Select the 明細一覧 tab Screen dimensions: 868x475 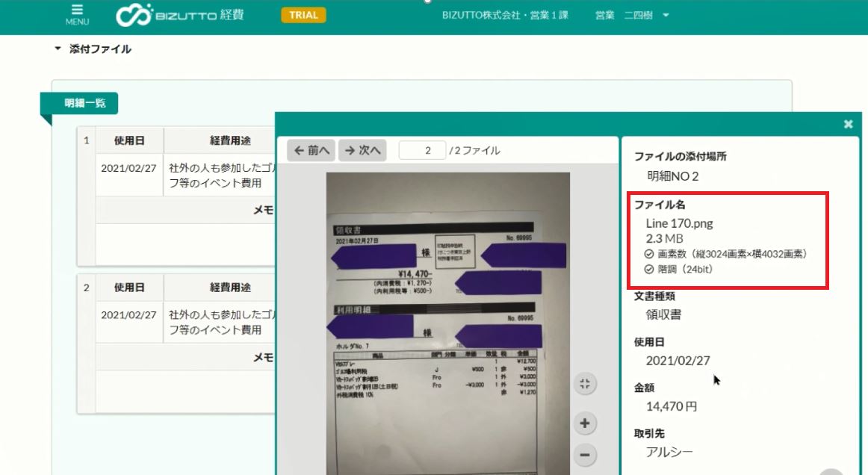coord(79,104)
